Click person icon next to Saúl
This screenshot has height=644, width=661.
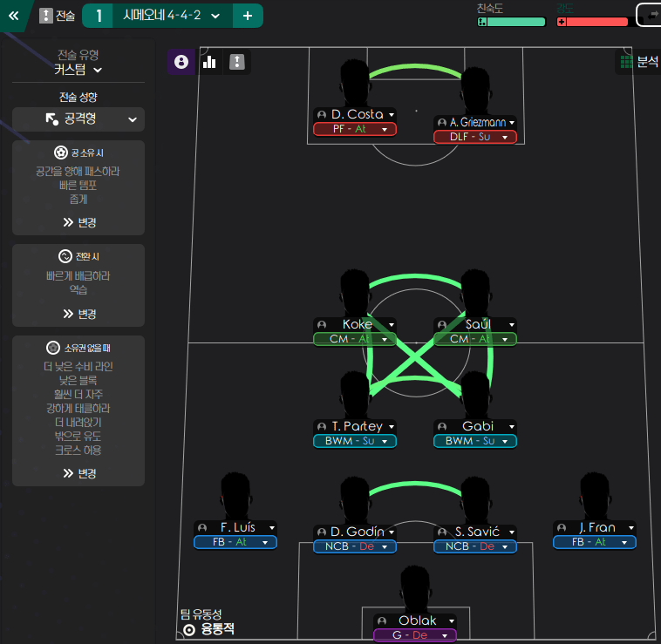tap(442, 325)
